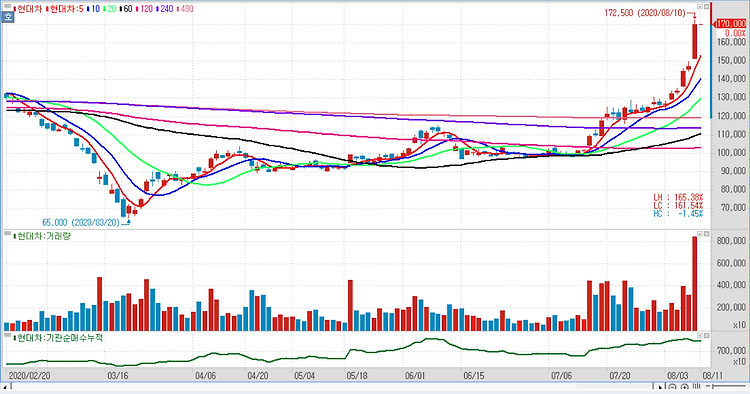Click the 06/01 date axis label

(415, 376)
